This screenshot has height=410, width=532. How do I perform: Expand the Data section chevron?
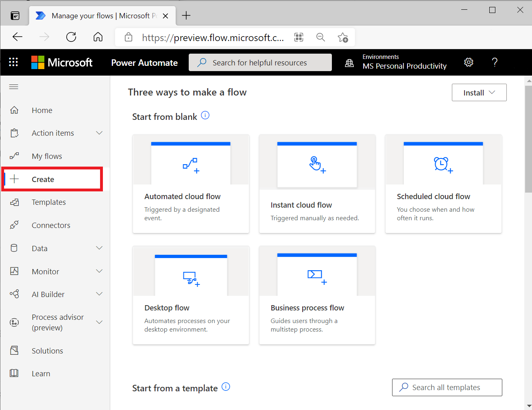99,248
